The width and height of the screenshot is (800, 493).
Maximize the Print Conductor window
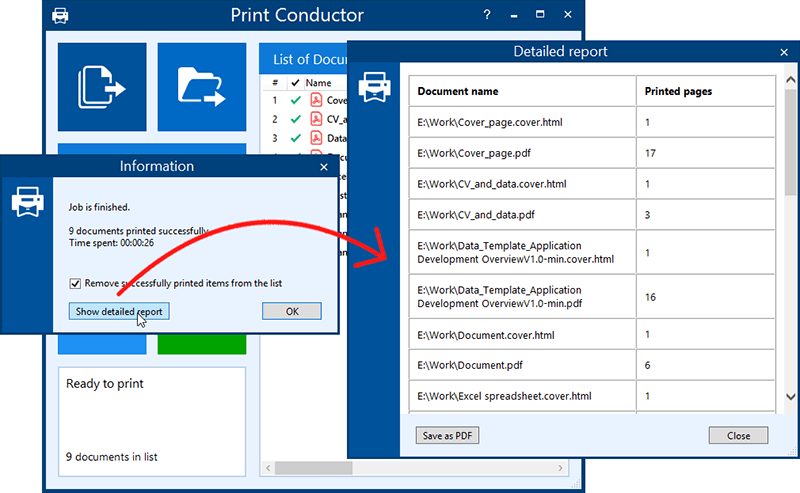pos(540,14)
